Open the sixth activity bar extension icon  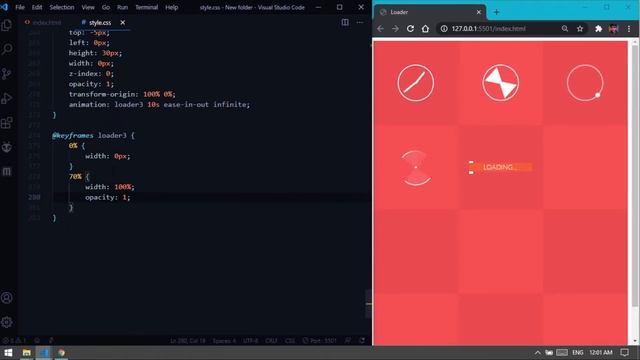tap(7, 147)
